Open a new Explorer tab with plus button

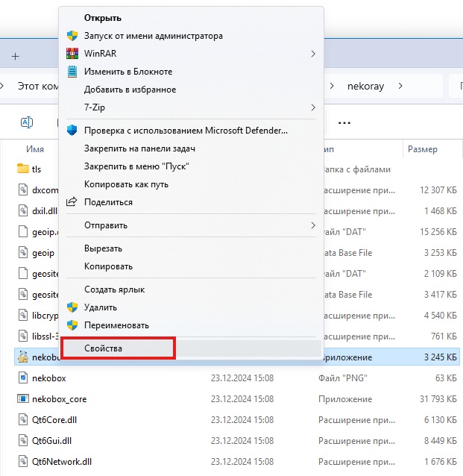(x=15, y=57)
